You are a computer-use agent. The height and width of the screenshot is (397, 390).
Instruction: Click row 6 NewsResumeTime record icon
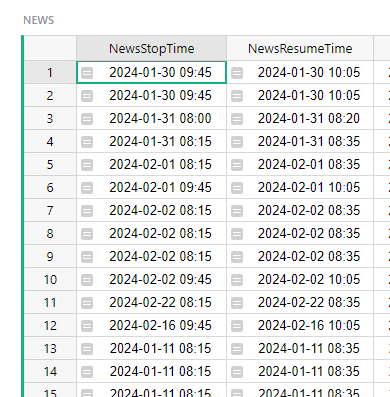[x=237, y=188]
